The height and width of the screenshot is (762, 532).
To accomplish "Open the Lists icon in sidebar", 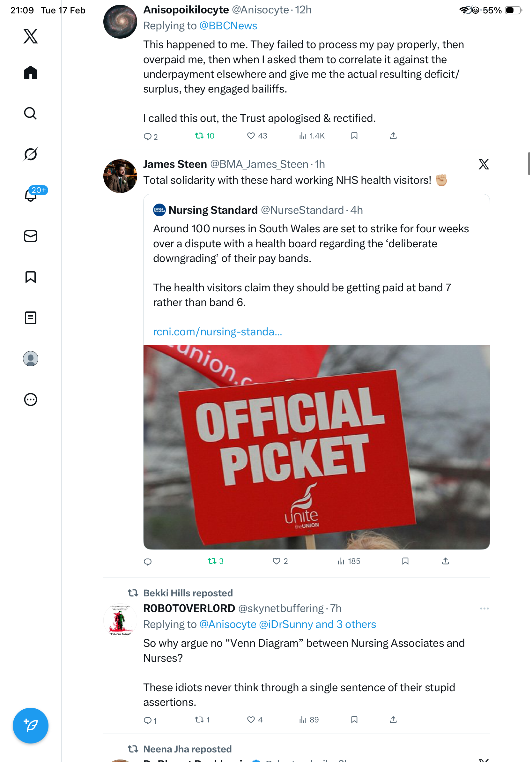I will coord(31,318).
